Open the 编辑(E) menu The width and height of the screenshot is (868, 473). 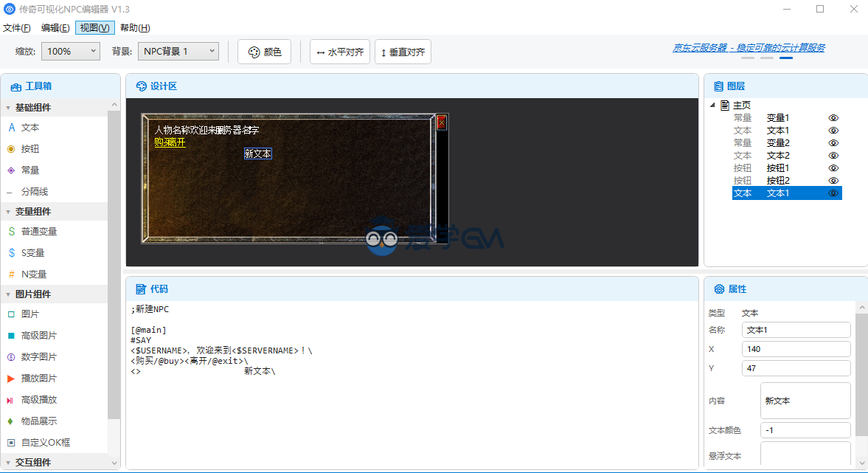pyautogui.click(x=55, y=28)
